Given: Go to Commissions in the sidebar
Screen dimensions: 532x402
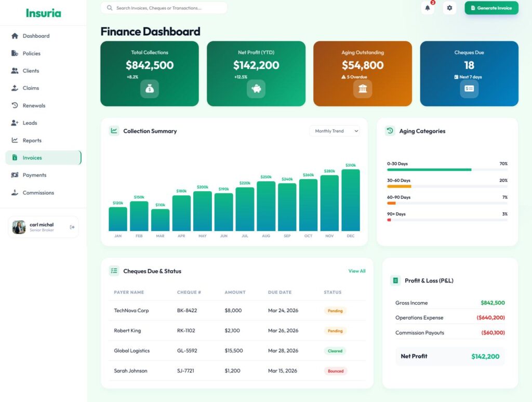Looking at the screenshot, I should coord(38,193).
